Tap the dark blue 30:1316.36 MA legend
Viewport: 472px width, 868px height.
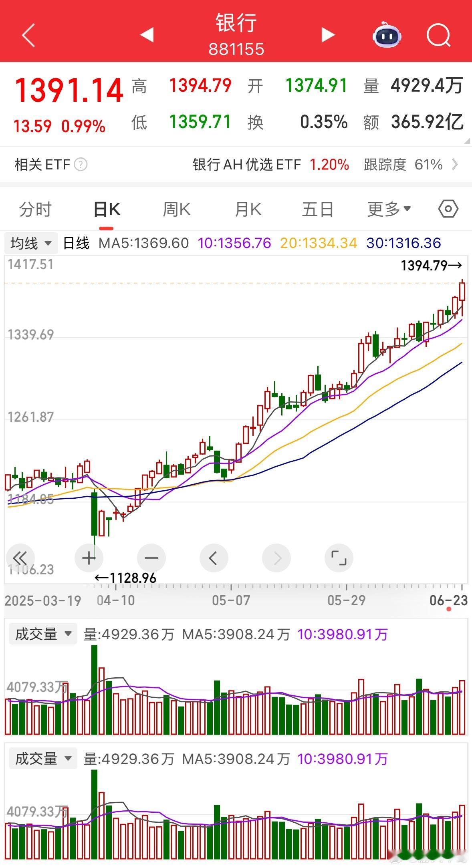[x=403, y=243]
